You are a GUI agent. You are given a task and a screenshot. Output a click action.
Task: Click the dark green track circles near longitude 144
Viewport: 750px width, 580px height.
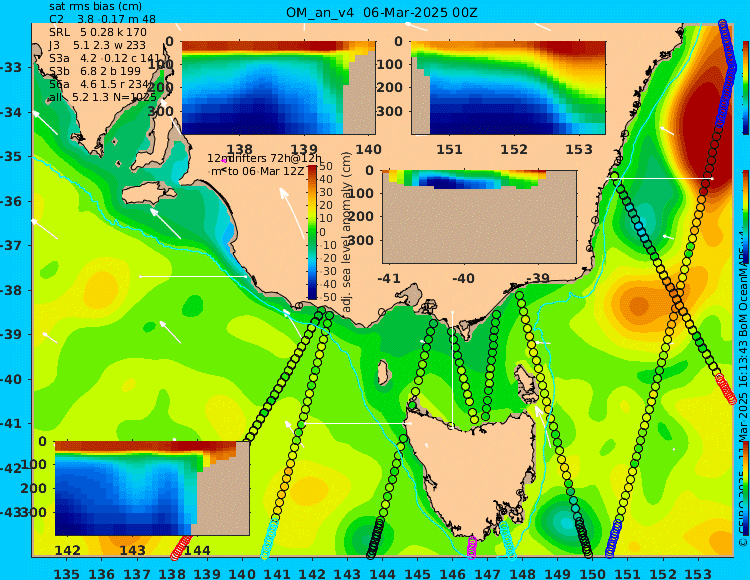click(375, 538)
